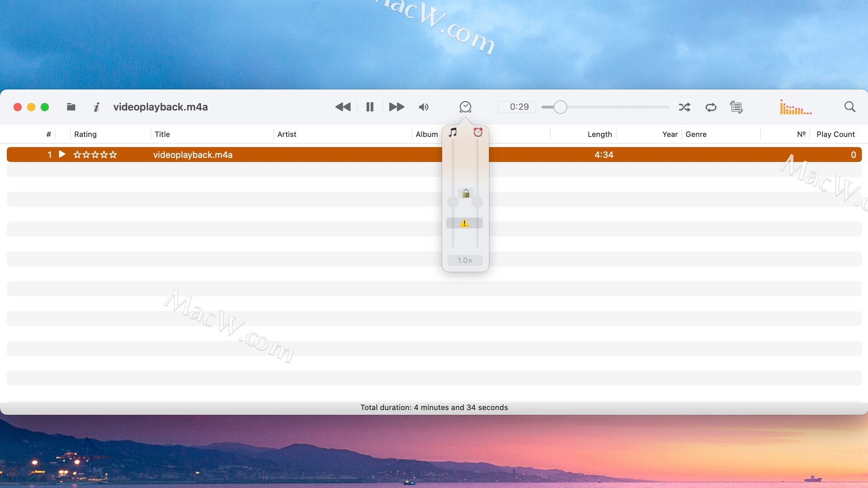The width and height of the screenshot is (868, 488).
Task: Pause the current track
Action: click(x=369, y=107)
